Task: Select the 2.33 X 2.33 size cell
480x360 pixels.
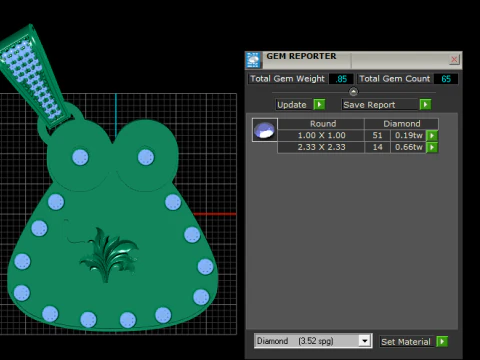Action: tap(321, 147)
